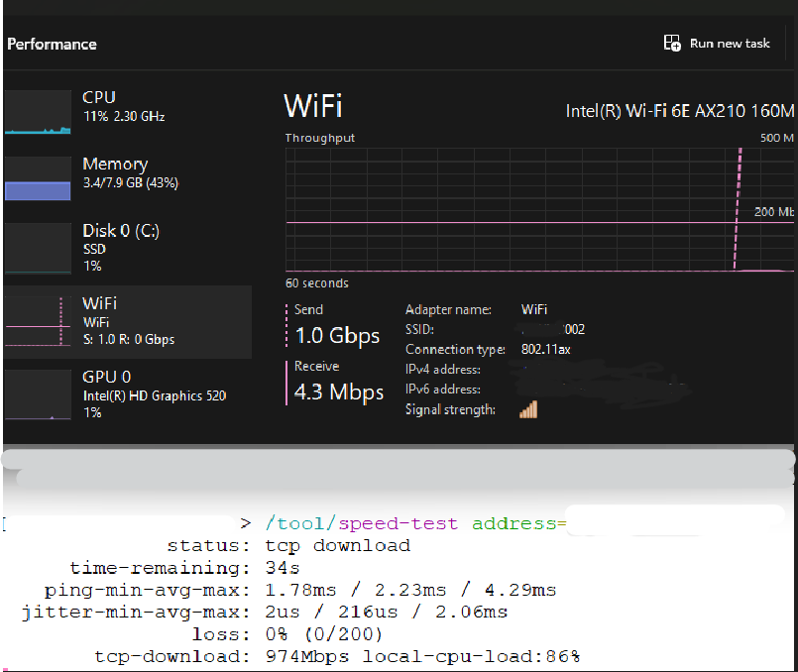Switch to the WiFi panel heading
This screenshot has height=672, width=798.
coord(312,106)
